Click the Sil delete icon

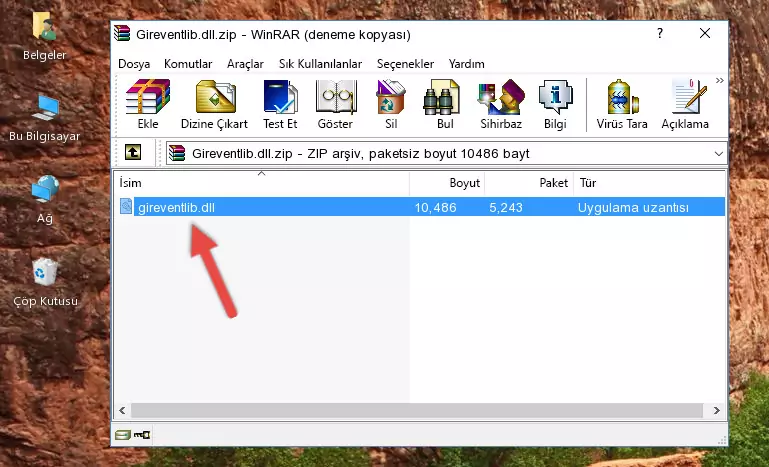(x=391, y=104)
